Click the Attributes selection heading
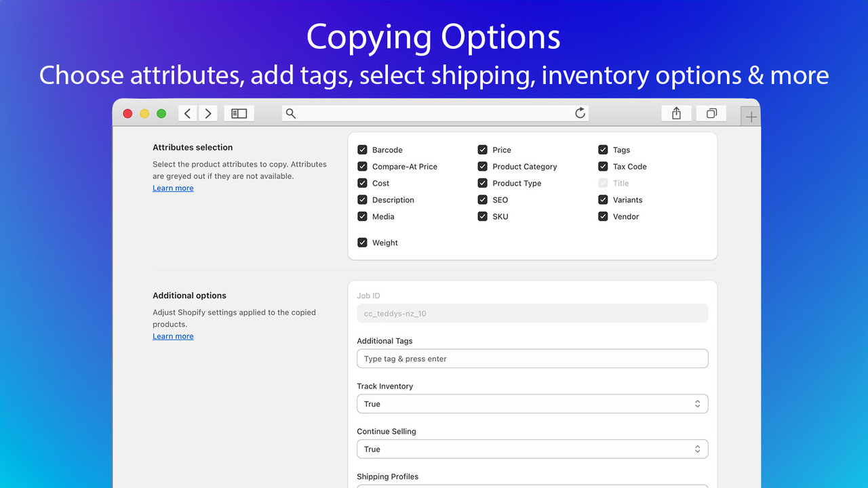The image size is (868, 488). [194, 147]
